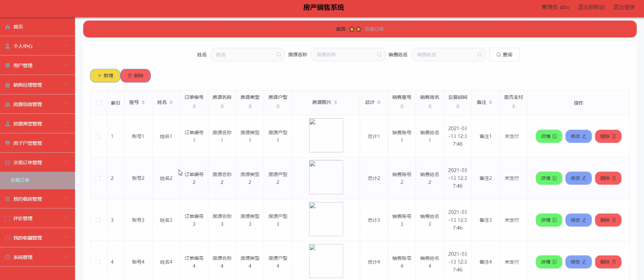Toggle select-all checkbox in table header
Viewport: 644px width, 280px height.
coord(99,103)
